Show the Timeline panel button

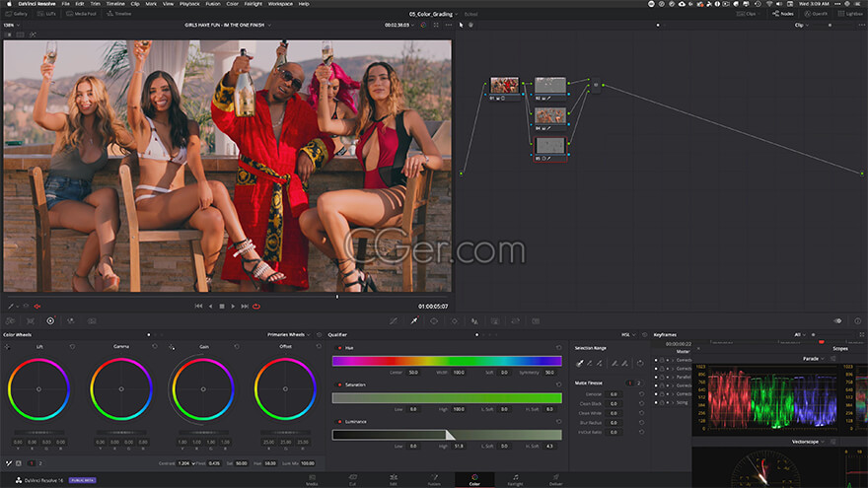click(x=119, y=14)
